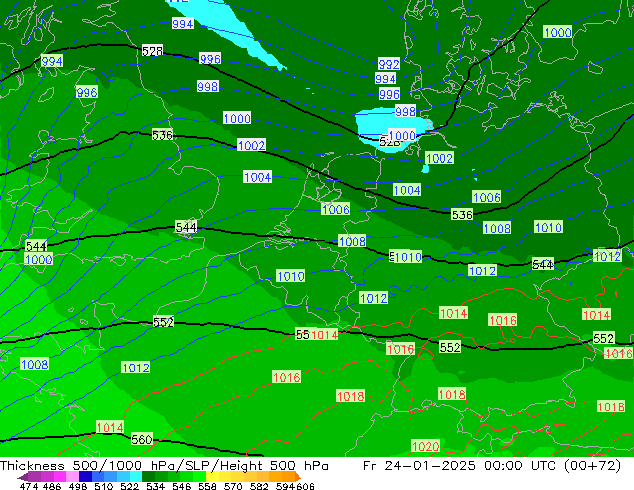Pick the lightest cyan legend swatch
This screenshot has width=634, height=490.
(136, 476)
